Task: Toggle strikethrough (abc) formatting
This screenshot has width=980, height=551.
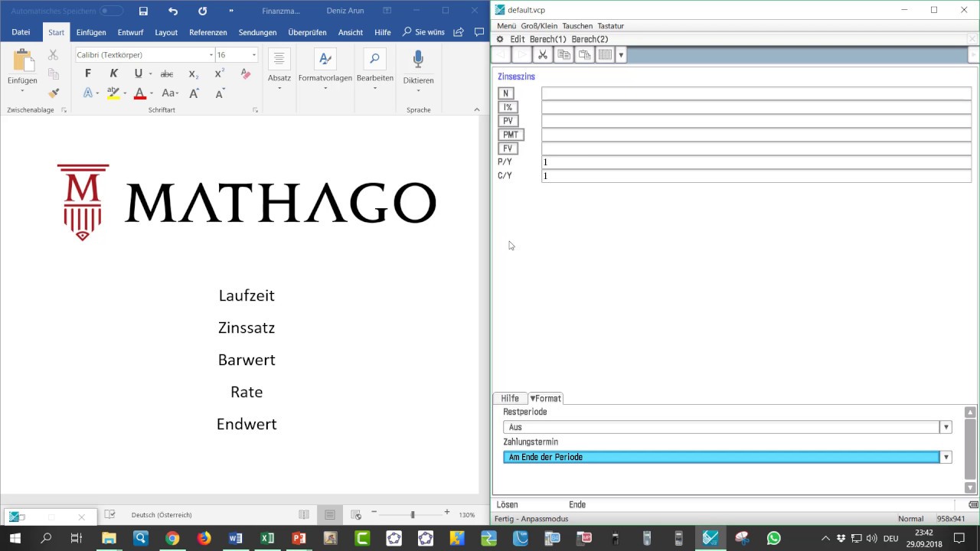Action: click(167, 74)
